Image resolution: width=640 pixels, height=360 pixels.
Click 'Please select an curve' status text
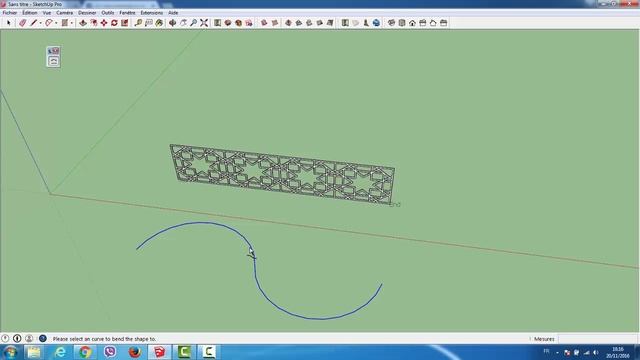point(104,339)
